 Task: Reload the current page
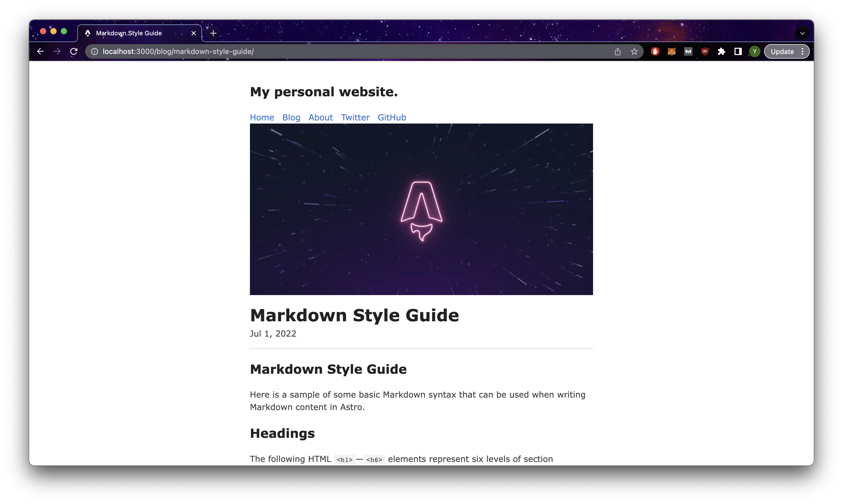coord(74,52)
